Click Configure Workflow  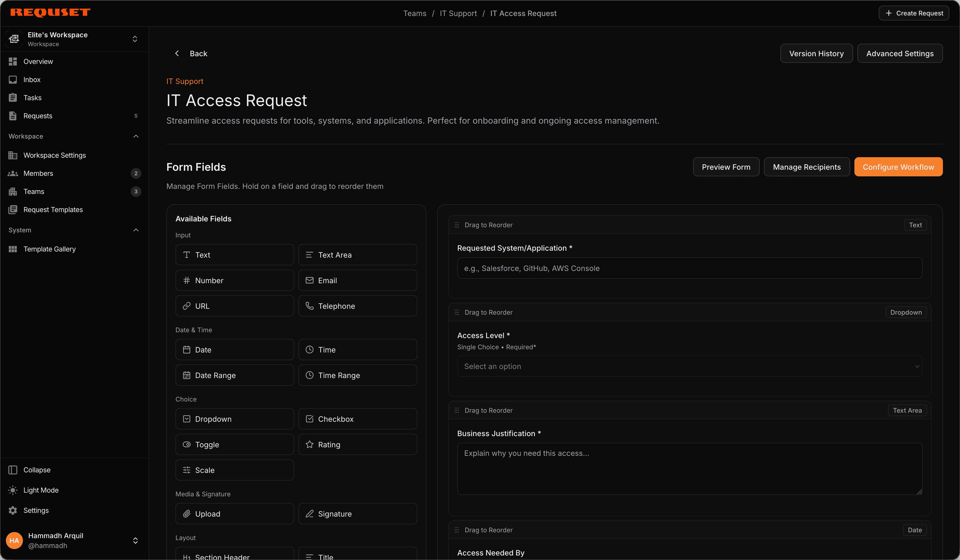point(898,167)
